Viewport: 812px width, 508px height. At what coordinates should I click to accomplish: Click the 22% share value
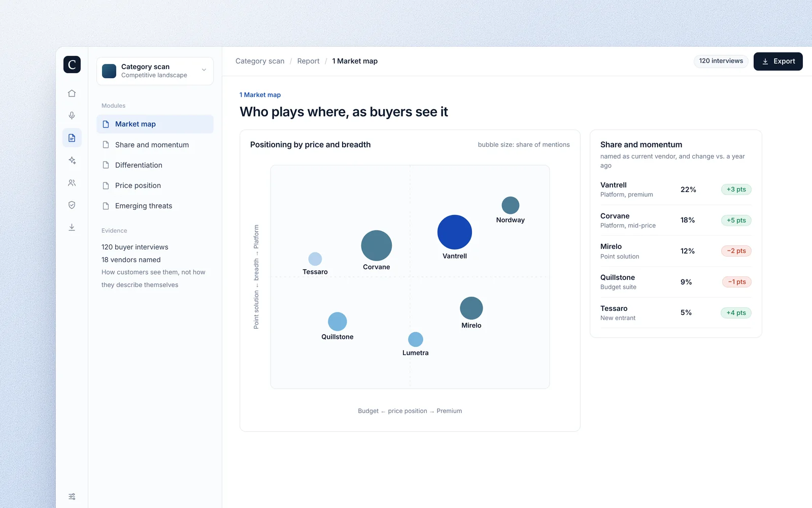click(x=688, y=189)
